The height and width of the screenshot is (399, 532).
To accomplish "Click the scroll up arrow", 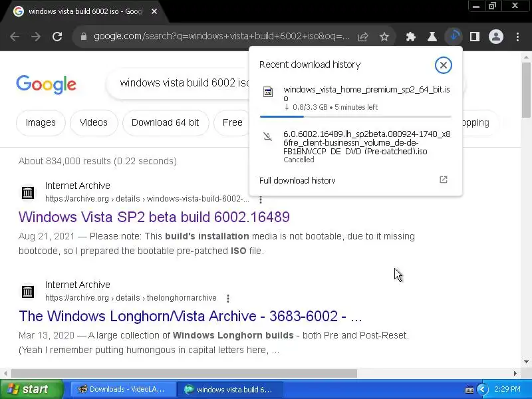I will click(527, 57).
